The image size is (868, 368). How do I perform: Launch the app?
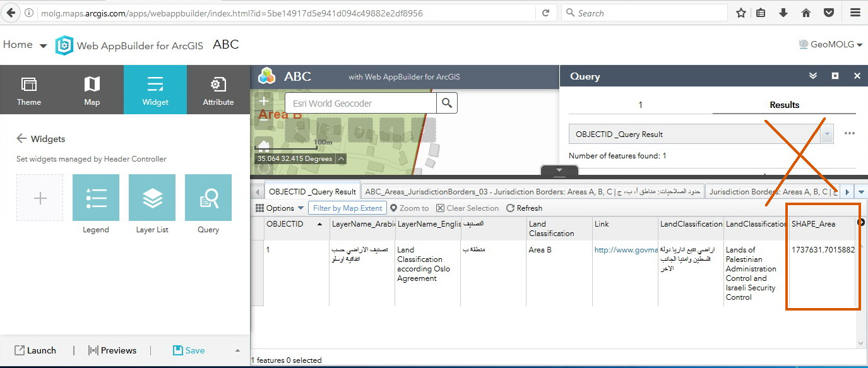tap(35, 350)
